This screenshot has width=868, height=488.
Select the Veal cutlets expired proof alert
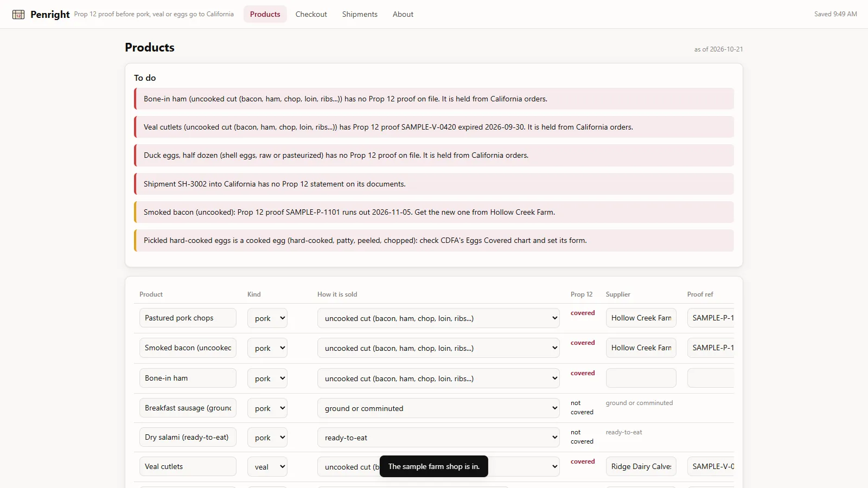[434, 127]
